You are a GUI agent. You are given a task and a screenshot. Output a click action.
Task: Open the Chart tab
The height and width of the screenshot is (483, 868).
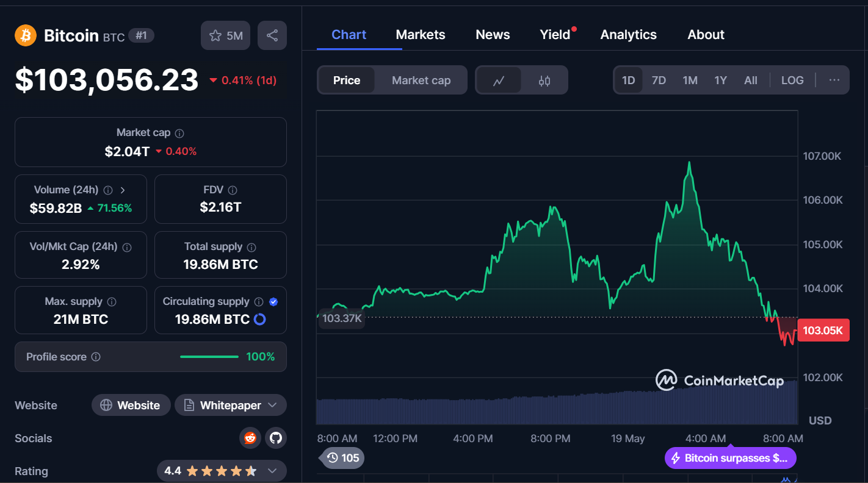pyautogui.click(x=349, y=35)
